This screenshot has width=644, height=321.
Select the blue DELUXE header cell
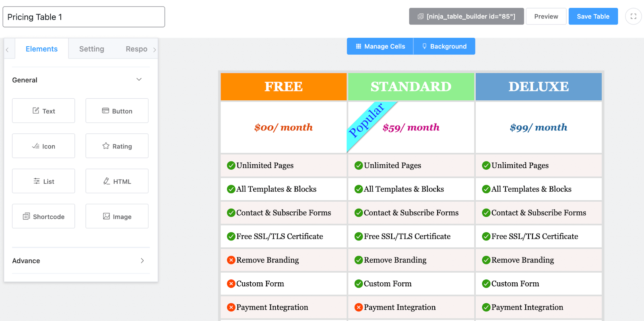[x=539, y=87]
